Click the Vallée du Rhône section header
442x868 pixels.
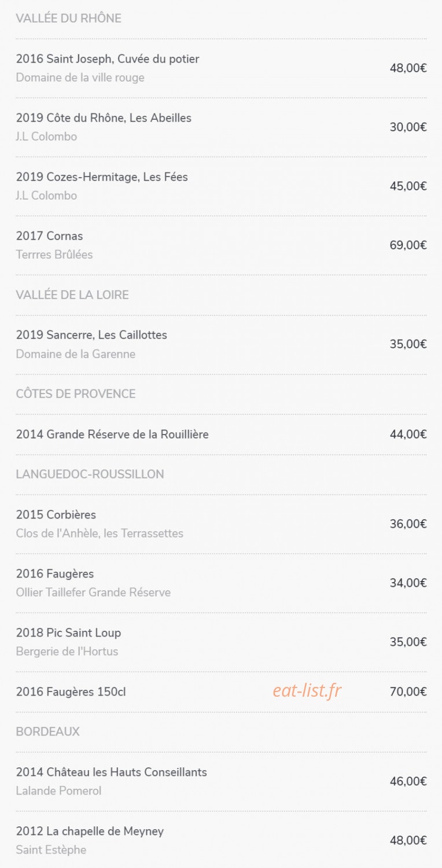coord(69,19)
